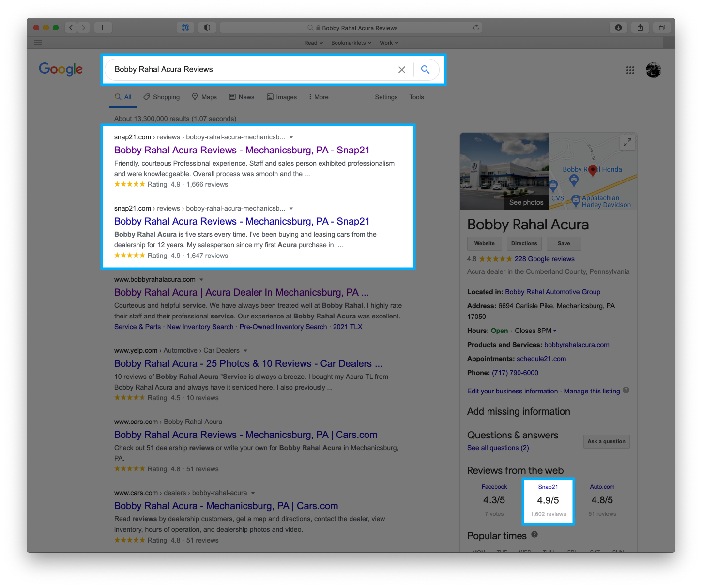The image size is (702, 588).
Task: Expand arrow next to www.bobbyrahalacura.com
Action: tap(201, 280)
